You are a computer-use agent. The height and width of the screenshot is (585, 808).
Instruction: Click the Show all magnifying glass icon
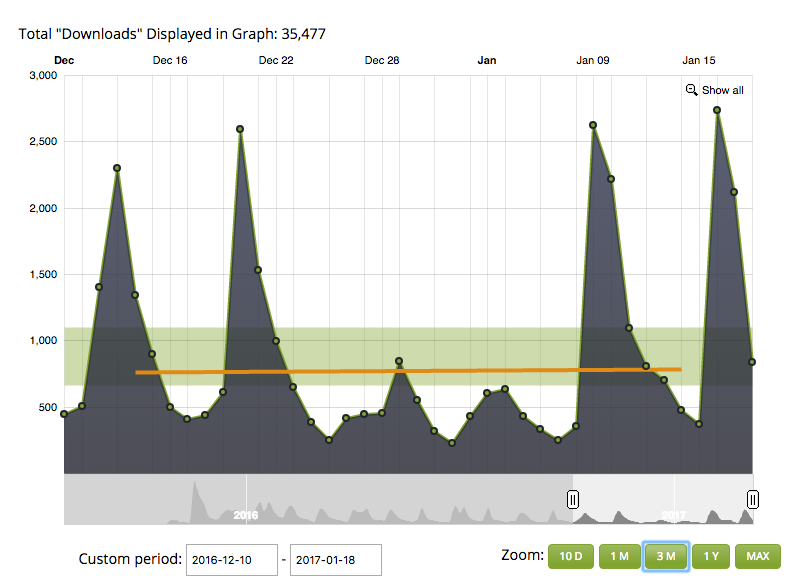[x=691, y=90]
